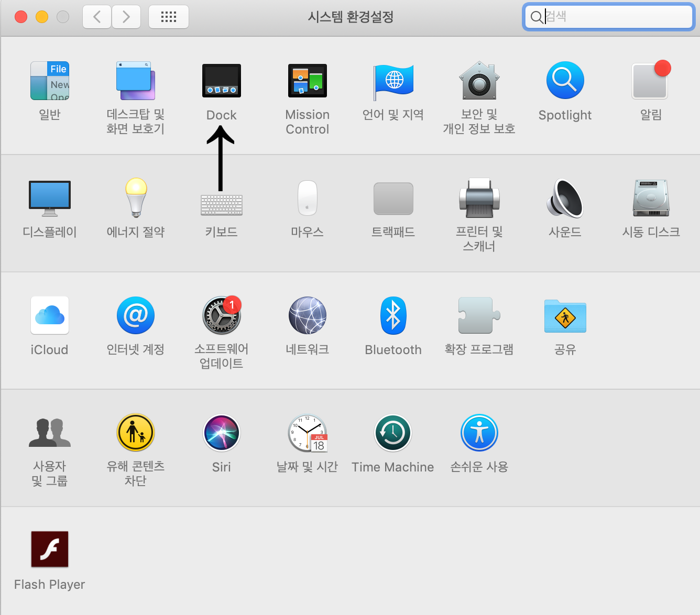Go back with the left chevron button
This screenshot has height=615, width=700.
pos(97,17)
